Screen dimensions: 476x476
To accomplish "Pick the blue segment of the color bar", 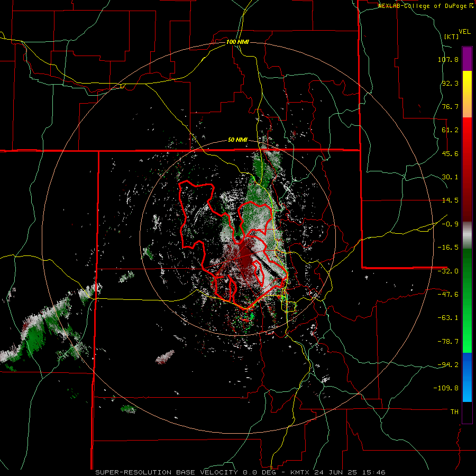I will coord(467,377).
